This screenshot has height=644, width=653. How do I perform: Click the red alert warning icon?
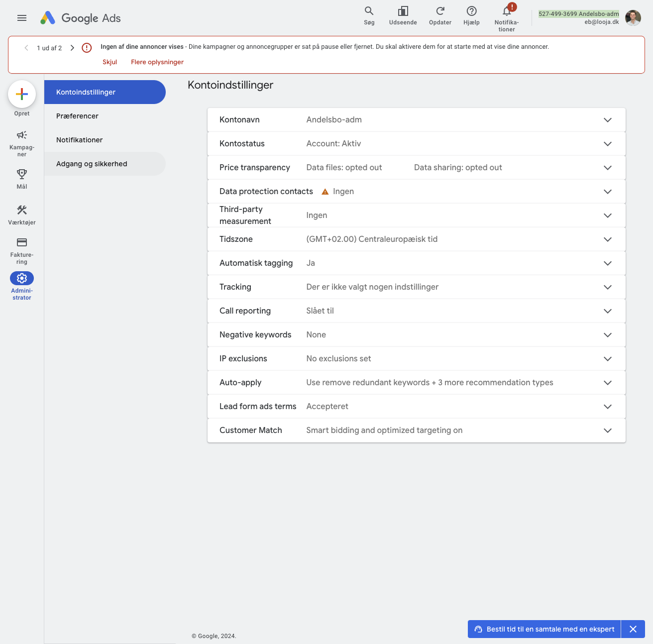tap(87, 48)
